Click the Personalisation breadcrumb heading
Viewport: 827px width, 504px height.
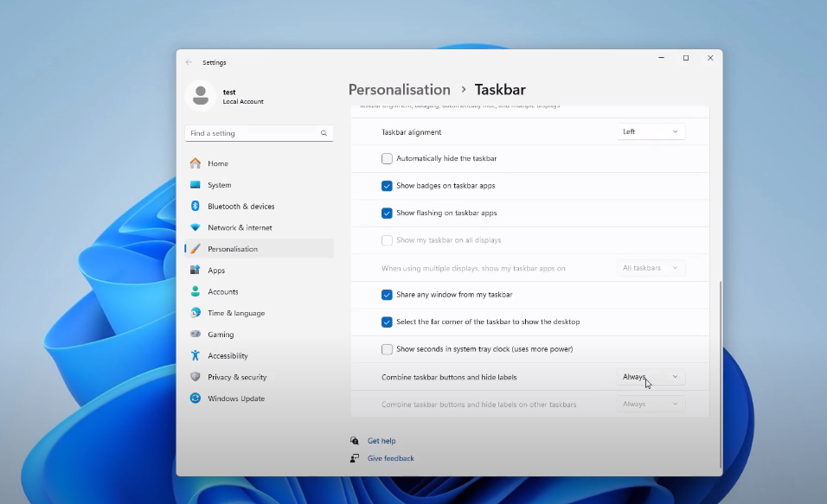point(399,90)
